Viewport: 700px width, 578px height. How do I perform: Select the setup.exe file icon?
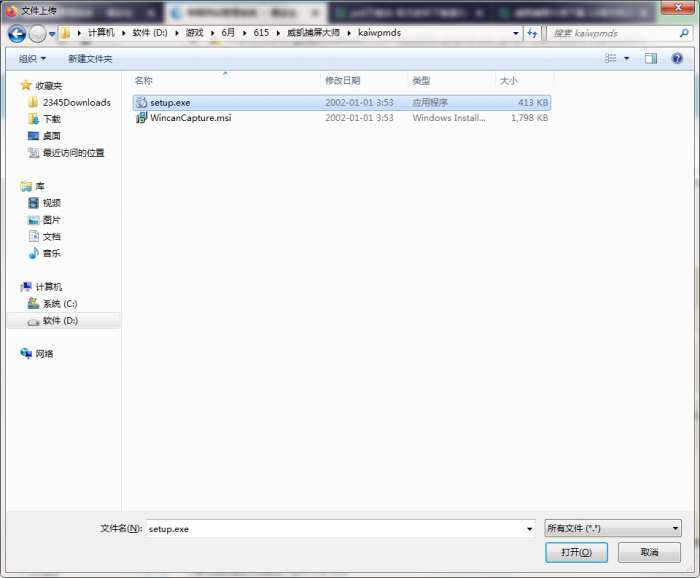click(x=141, y=102)
